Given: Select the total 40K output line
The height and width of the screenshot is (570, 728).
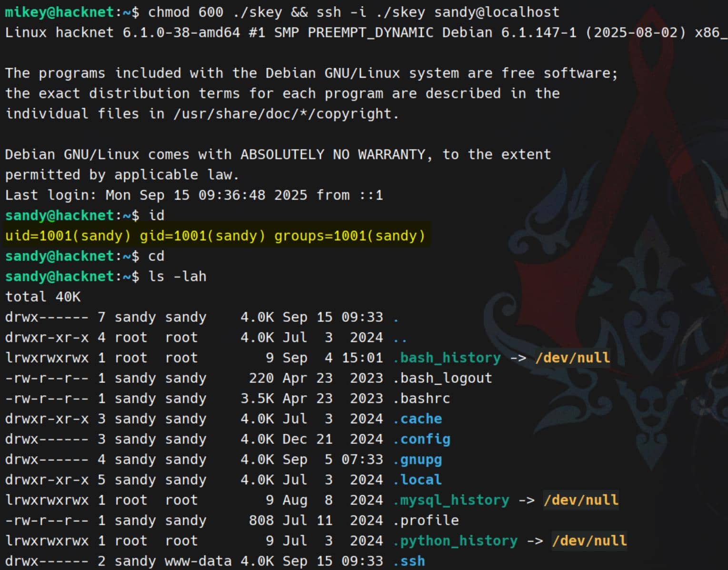Looking at the screenshot, I should (42, 296).
